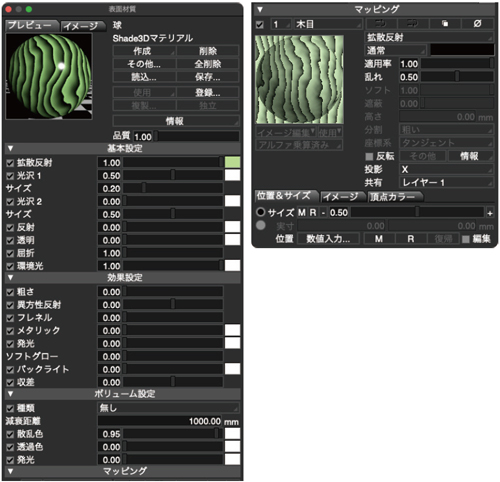500x482 pixels.
Task: Click the green 拡散反射 color swatch
Action: [232, 163]
